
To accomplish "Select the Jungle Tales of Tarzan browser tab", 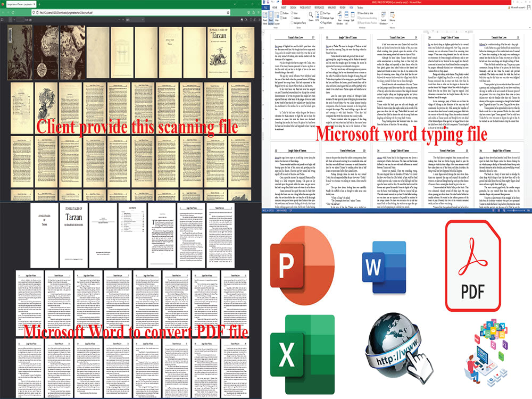I will [21, 4].
